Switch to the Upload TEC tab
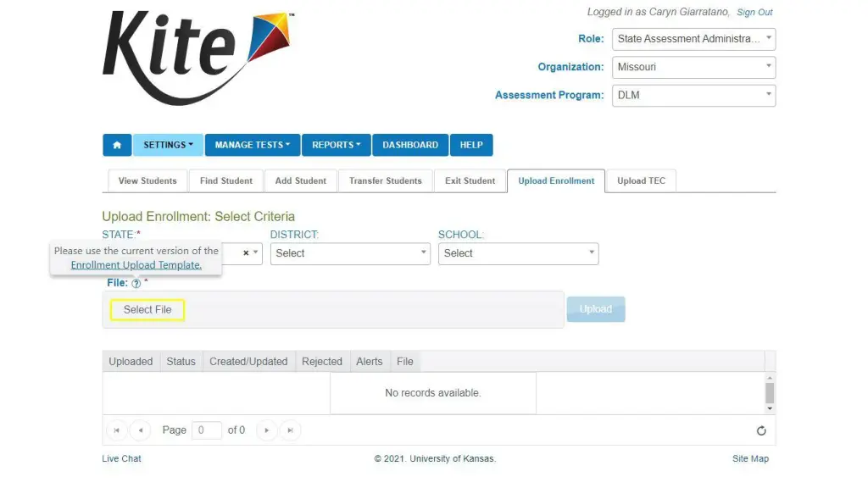This screenshot has width=868, height=488. pyautogui.click(x=641, y=181)
